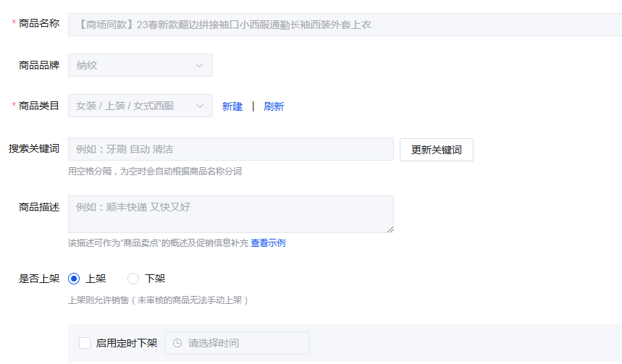The height and width of the screenshot is (364, 622).
Task: Click the 搜索关键词 field label
Action: pos(34,149)
